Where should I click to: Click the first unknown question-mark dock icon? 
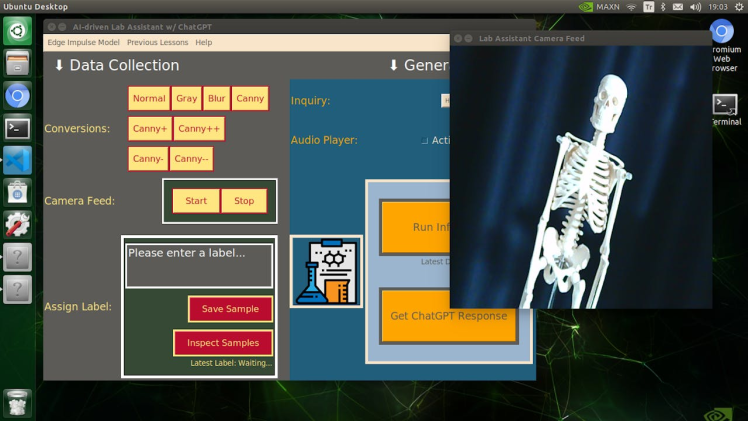[x=18, y=257]
